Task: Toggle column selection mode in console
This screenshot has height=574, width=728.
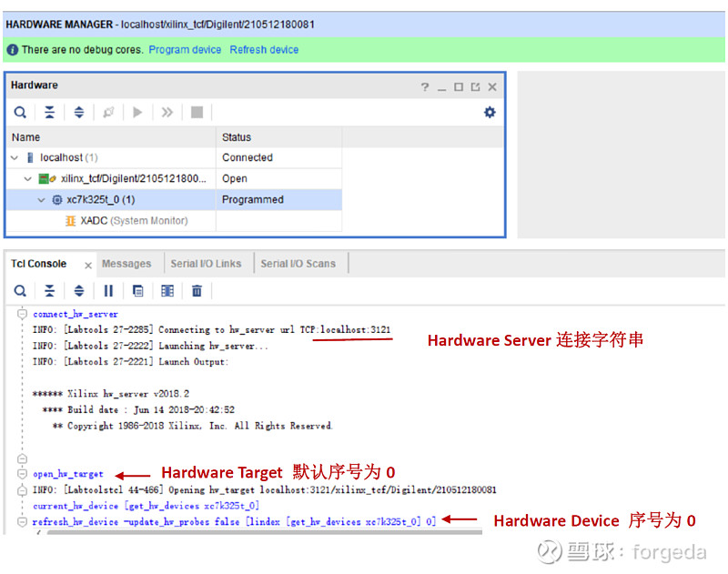Action: [167, 291]
